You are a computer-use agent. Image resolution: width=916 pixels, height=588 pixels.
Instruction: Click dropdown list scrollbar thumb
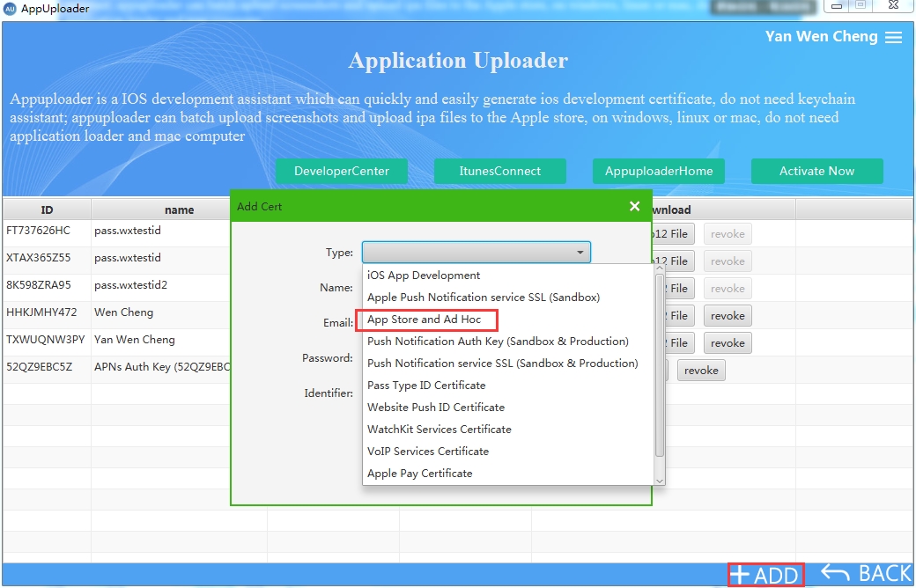click(x=660, y=365)
